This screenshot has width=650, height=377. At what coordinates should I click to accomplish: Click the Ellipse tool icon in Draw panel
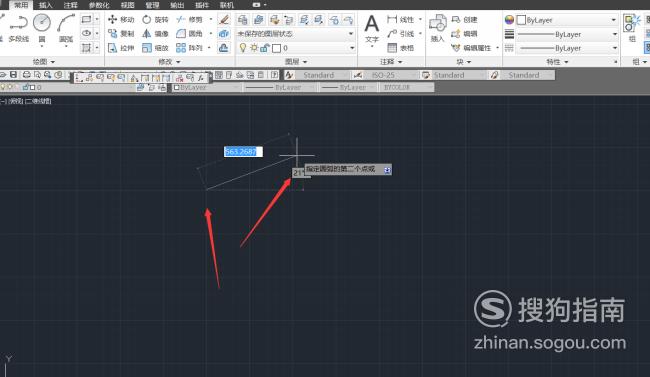click(86, 34)
